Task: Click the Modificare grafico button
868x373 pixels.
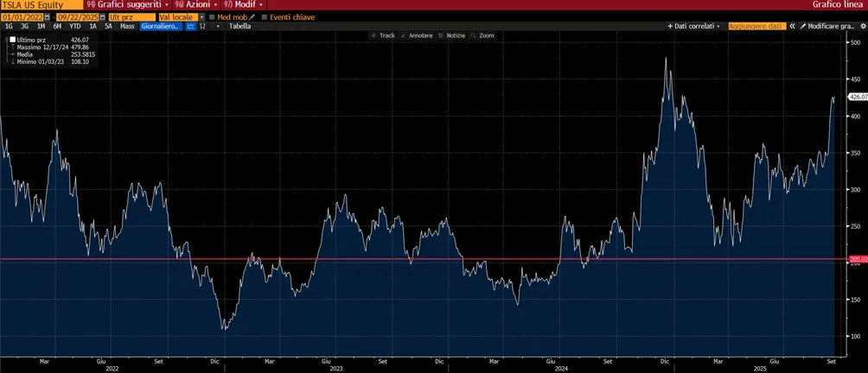Action: click(x=827, y=26)
